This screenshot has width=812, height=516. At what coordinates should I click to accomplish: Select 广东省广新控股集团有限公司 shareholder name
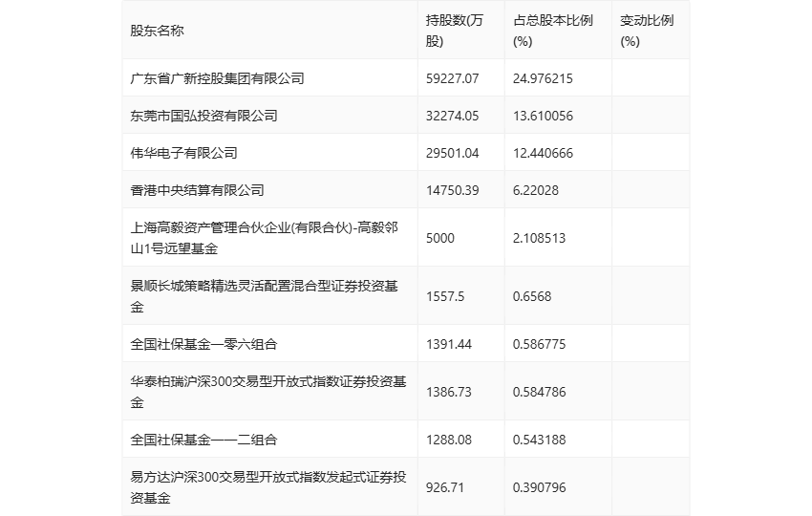pos(217,78)
